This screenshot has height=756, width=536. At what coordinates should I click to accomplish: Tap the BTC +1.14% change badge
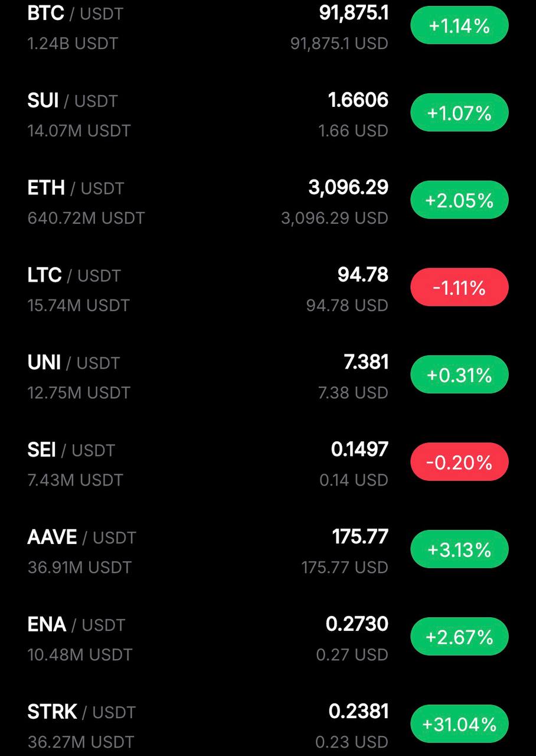[x=459, y=26]
